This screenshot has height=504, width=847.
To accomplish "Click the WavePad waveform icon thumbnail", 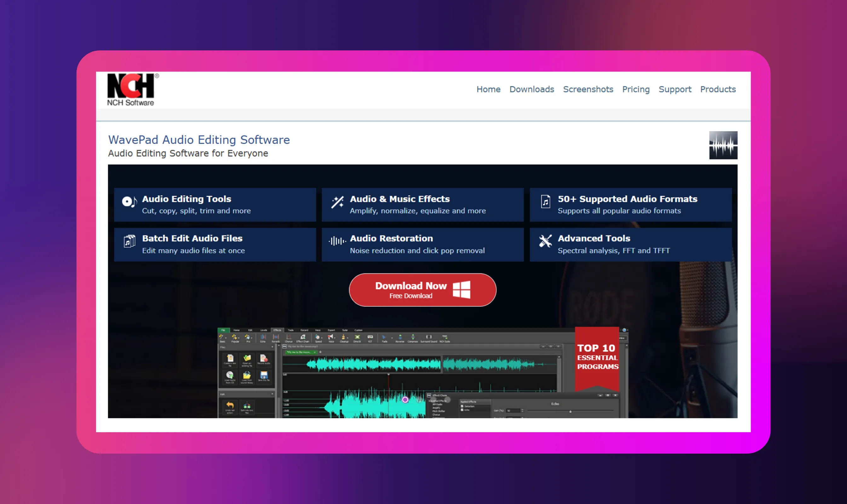I will tap(723, 145).
